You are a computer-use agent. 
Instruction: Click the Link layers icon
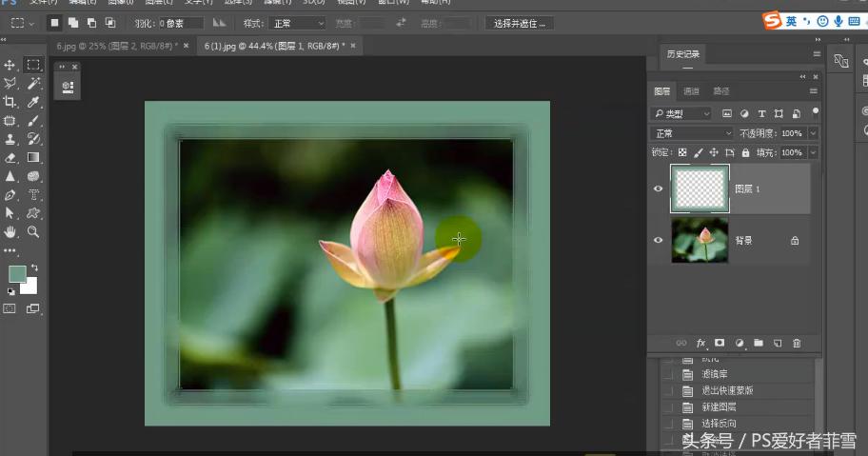click(681, 343)
